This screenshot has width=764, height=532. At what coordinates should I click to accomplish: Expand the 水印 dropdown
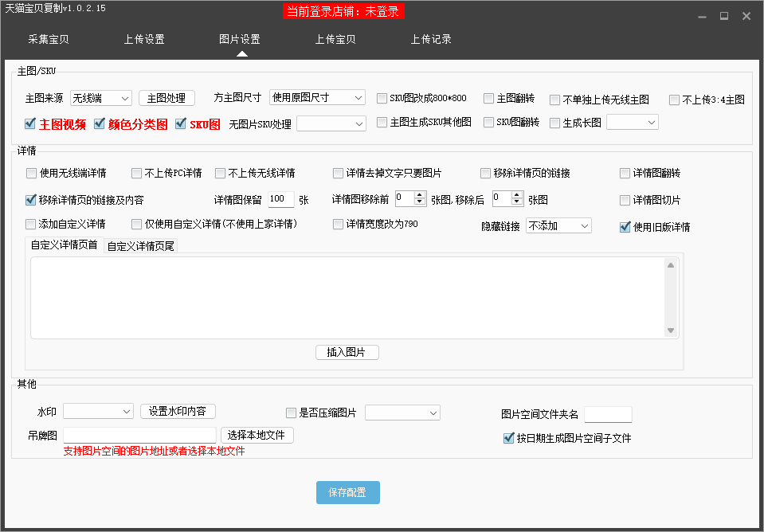(98, 412)
